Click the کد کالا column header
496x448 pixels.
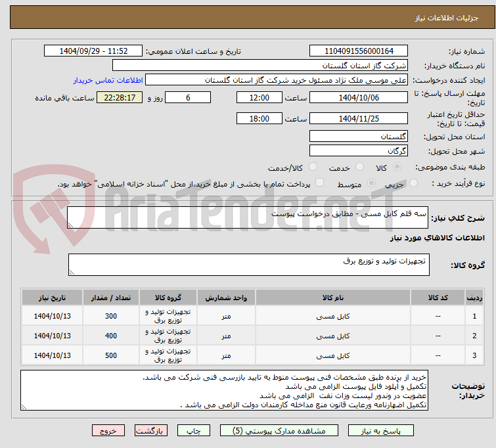438,298
